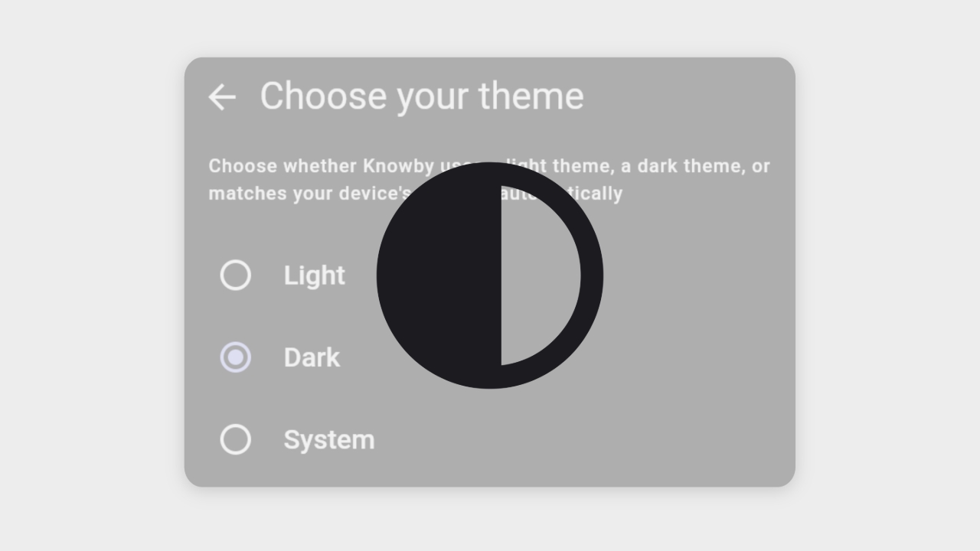Click the light right half of the contrast icon

(538, 275)
